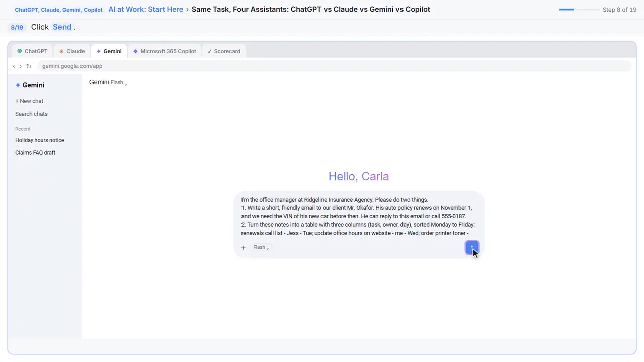Viewport: 644px width, 362px height.
Task: Click the Recent label in the sidebar
Action: point(23,129)
